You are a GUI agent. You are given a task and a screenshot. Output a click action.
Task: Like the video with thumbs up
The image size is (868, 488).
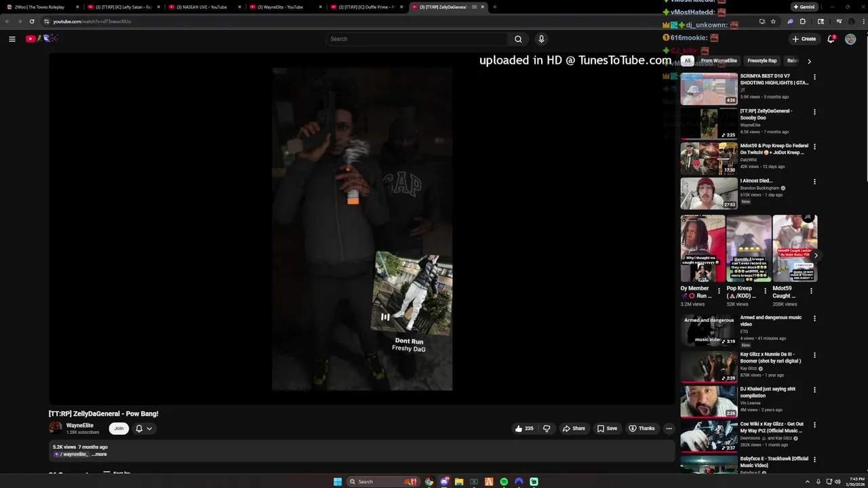(524, 428)
